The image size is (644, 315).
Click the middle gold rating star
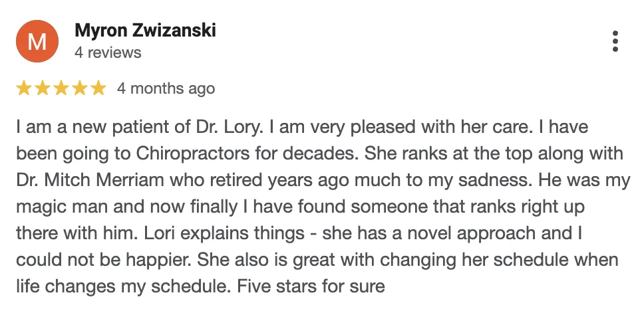tap(61, 88)
